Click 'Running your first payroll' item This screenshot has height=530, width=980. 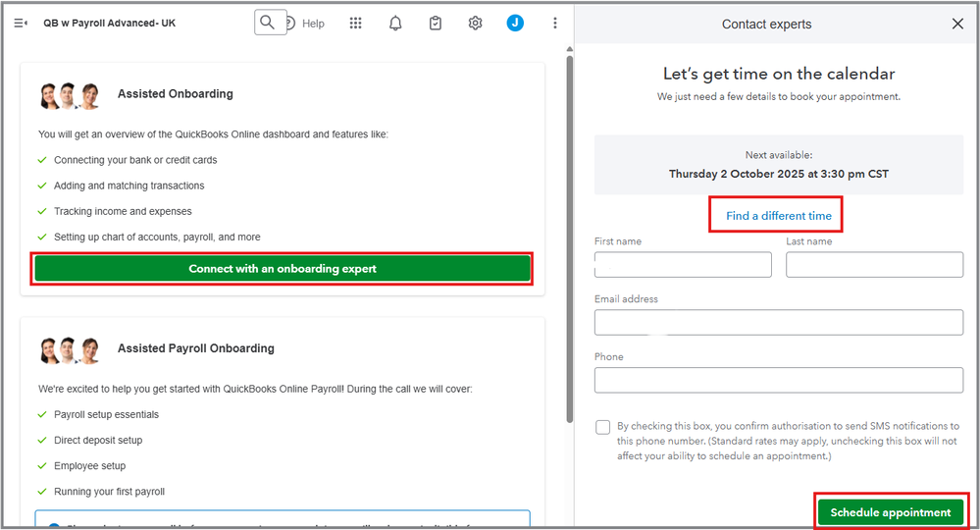[109, 492]
